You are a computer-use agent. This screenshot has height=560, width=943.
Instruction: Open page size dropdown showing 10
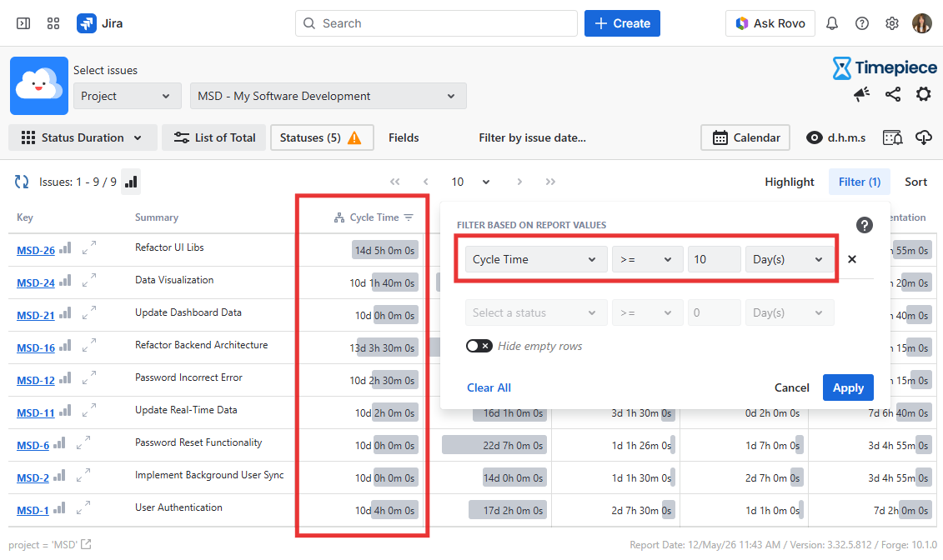point(471,182)
